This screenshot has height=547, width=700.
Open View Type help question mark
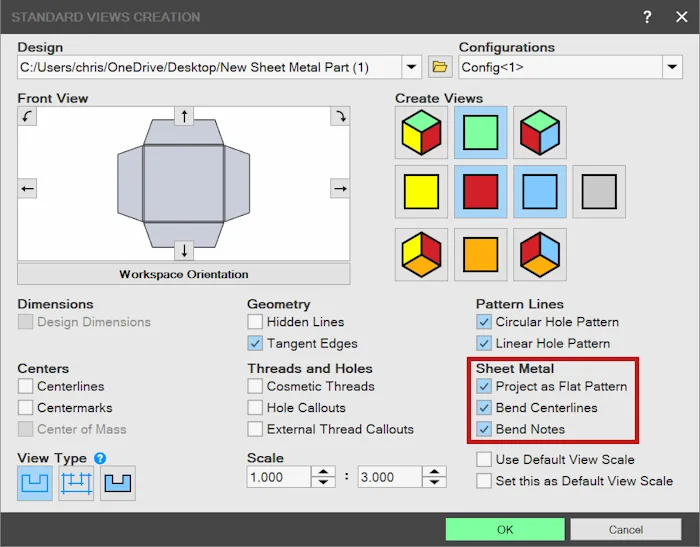(100, 458)
